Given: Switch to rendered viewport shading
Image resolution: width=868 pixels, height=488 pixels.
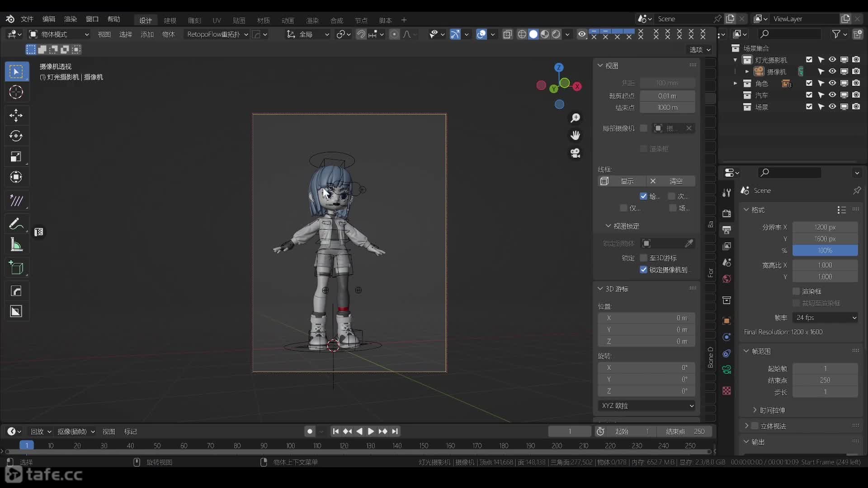Looking at the screenshot, I should [x=556, y=34].
